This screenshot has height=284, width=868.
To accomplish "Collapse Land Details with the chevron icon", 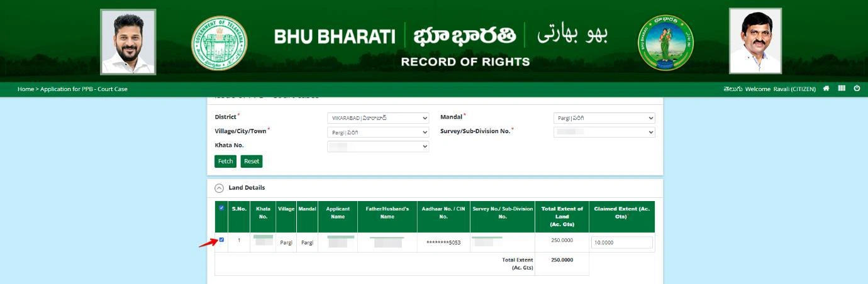I will [x=220, y=188].
